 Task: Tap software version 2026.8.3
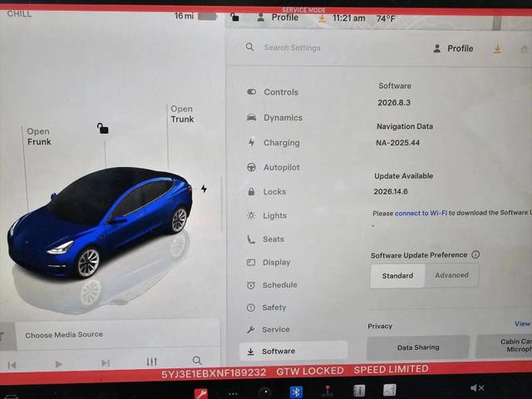pos(394,102)
